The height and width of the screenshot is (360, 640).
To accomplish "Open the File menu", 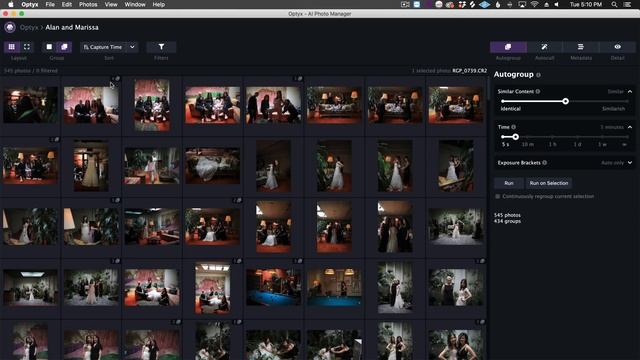I will [x=50, y=4].
